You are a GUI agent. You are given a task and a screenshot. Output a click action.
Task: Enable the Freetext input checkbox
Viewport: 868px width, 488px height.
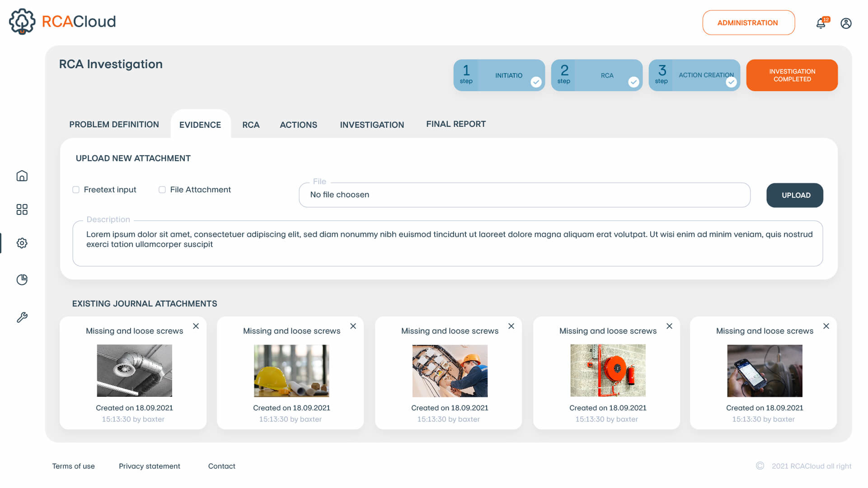pos(76,190)
